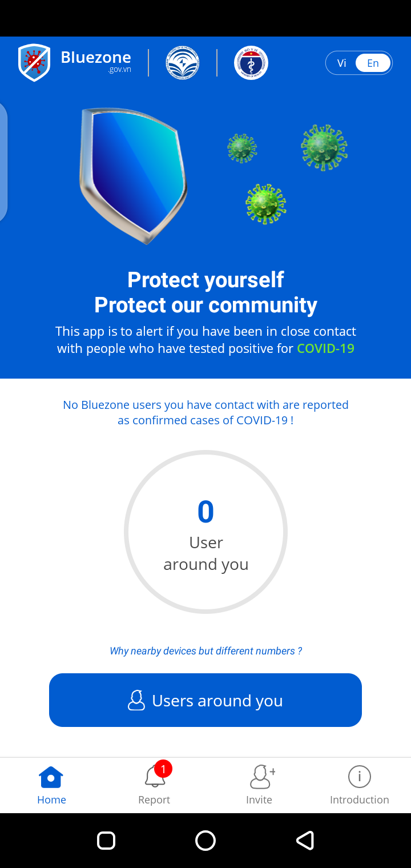Open the Report tab label

pyautogui.click(x=154, y=800)
